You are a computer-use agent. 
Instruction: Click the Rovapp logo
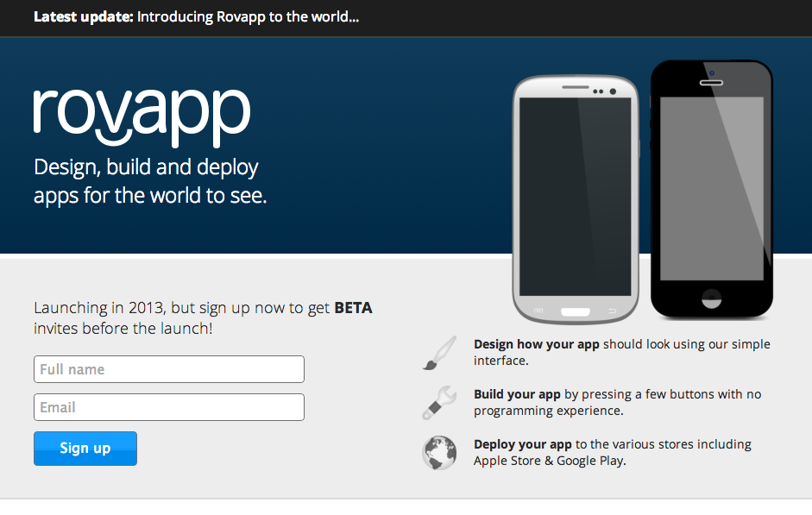142,118
